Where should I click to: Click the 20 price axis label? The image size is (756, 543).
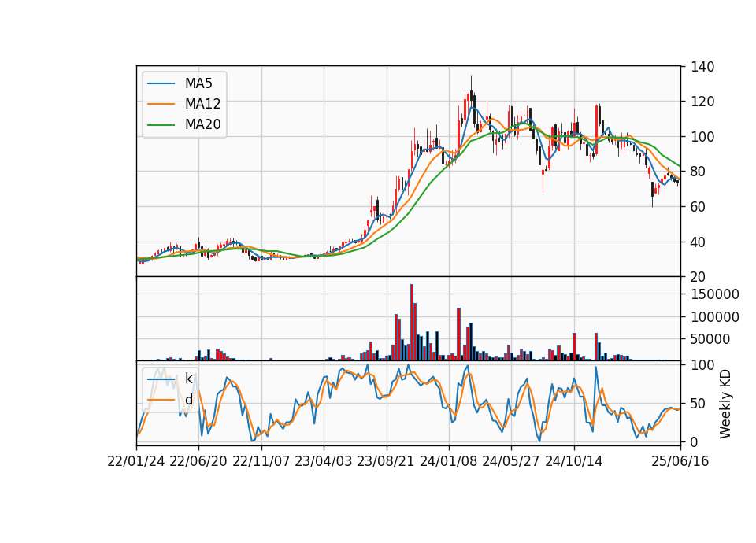click(699, 277)
